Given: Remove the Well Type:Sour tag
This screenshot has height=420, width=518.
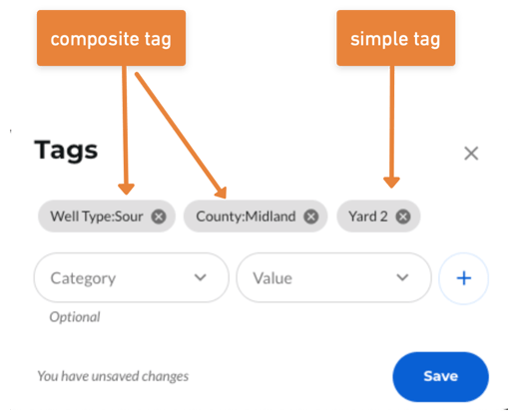Looking at the screenshot, I should point(159,216).
